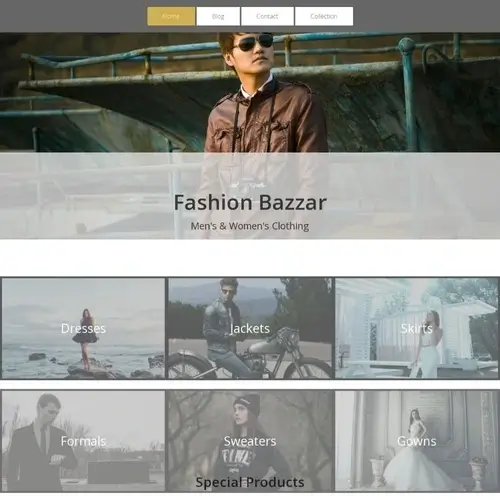Click the woman wearing a beanie hat
This screenshot has height=500, width=500.
coord(247,443)
